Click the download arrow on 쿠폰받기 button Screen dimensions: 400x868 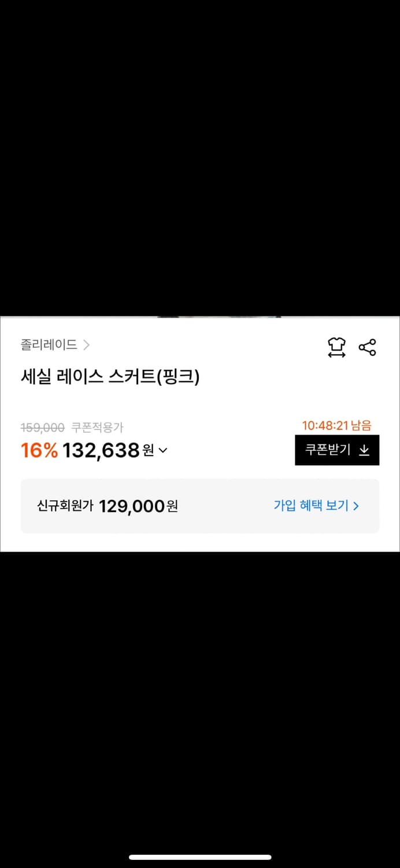pyautogui.click(x=365, y=450)
